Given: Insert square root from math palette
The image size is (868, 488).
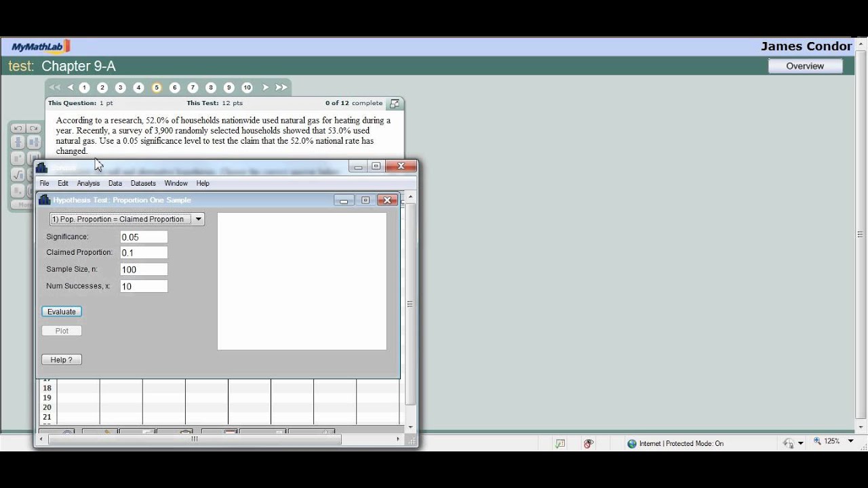Looking at the screenshot, I should click(18, 175).
